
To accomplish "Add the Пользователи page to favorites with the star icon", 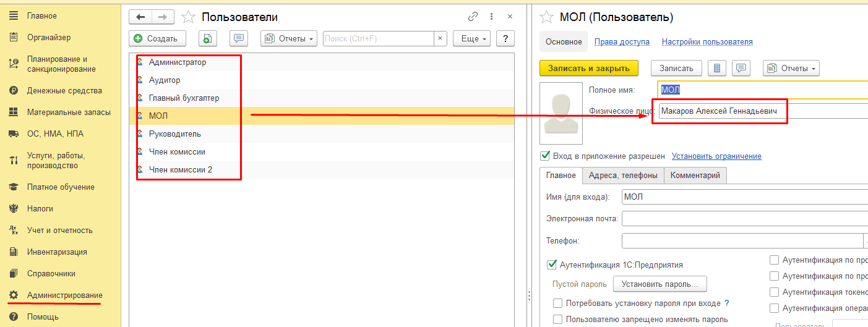I will 188,17.
